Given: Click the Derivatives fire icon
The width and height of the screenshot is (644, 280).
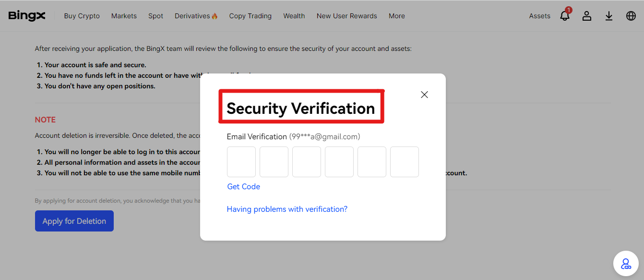Looking at the screenshot, I should (x=215, y=16).
